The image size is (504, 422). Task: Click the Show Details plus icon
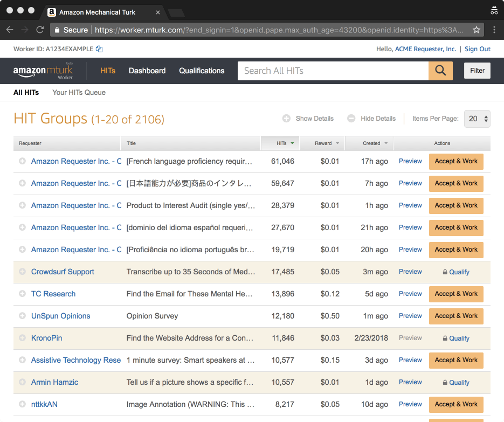286,119
